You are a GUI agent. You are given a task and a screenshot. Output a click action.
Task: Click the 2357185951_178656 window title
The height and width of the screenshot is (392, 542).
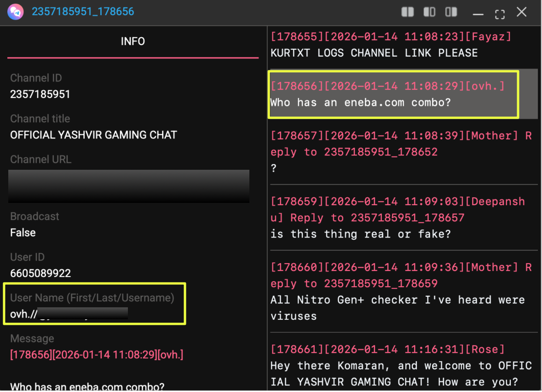tap(83, 12)
